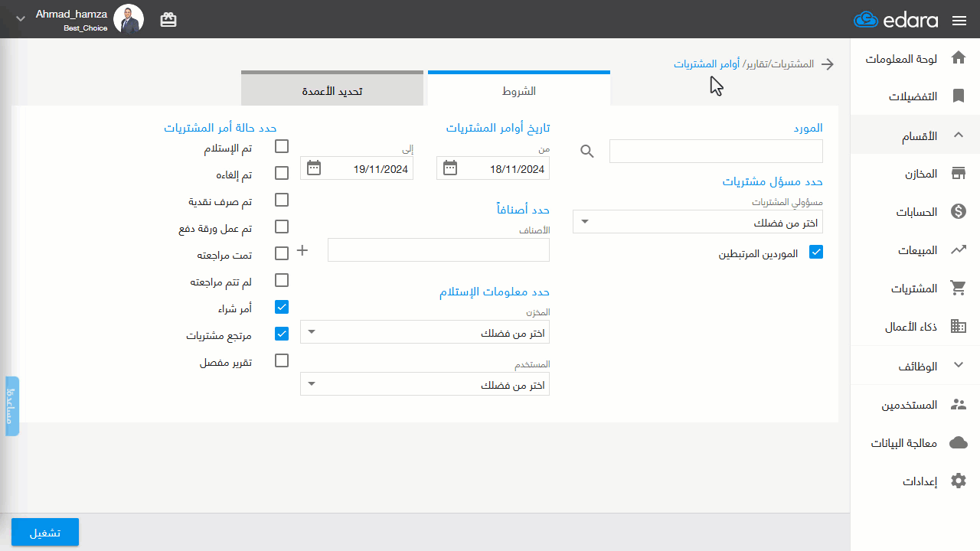Open the calendar for the إلى date

314,168
